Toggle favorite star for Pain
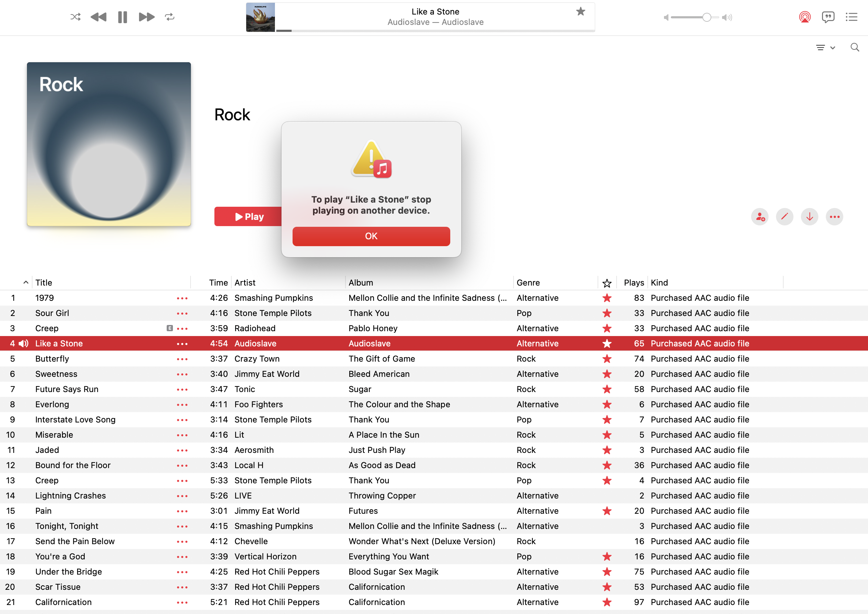868x614 pixels. [607, 511]
